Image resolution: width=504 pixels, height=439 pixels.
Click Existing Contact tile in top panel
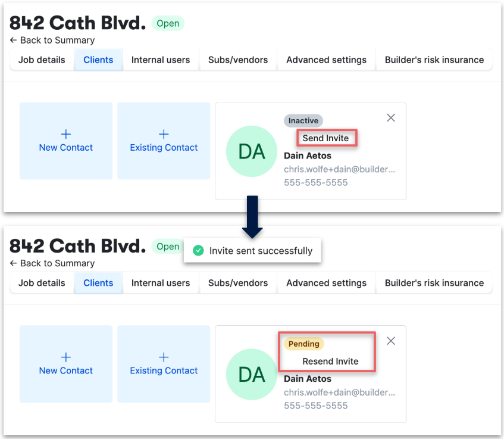(164, 141)
